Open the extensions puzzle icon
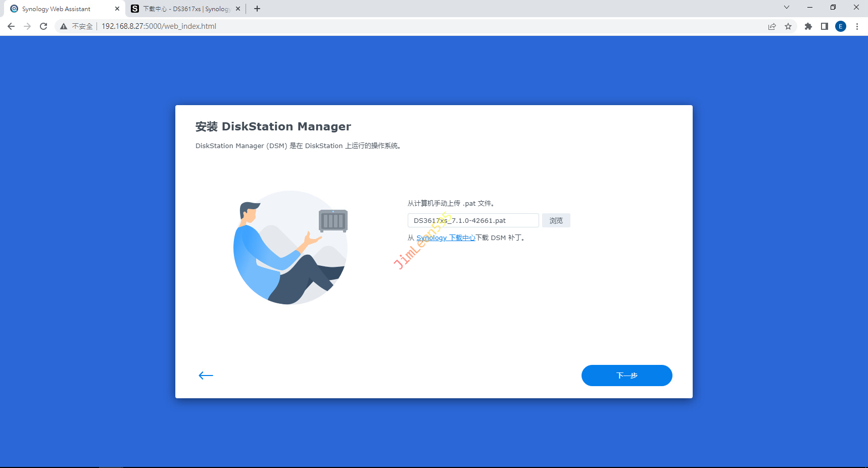Image resolution: width=868 pixels, height=468 pixels. (808, 26)
